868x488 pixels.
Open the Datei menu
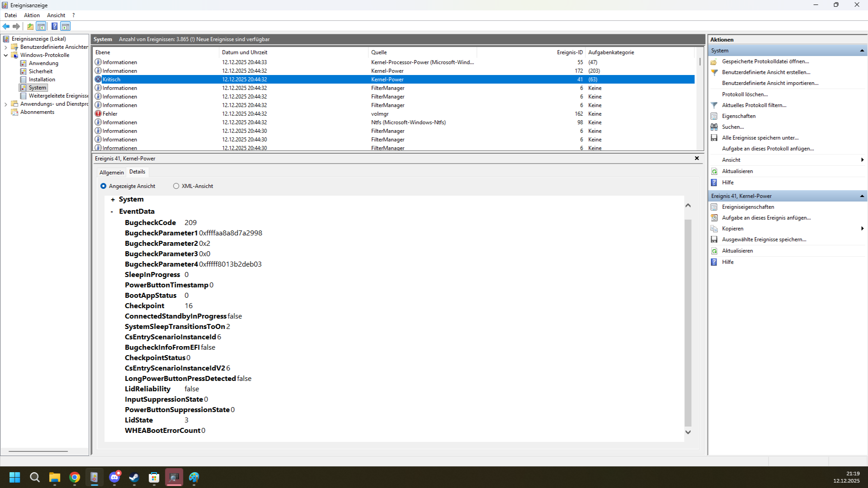[x=10, y=15]
